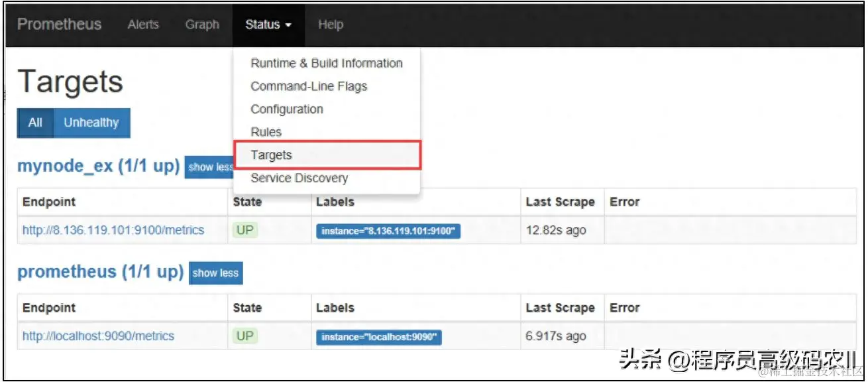The image size is (868, 382).
Task: Click UP state badge for 8.136.119.101
Action: tap(245, 230)
